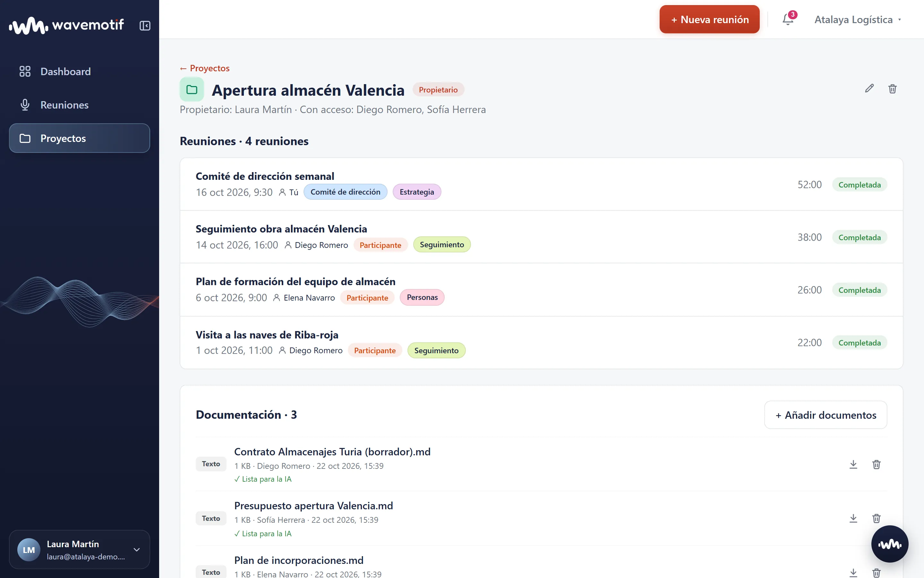The width and height of the screenshot is (924, 578).
Task: Click Participante badge on Elena Navarro meeting
Action: coord(367,298)
